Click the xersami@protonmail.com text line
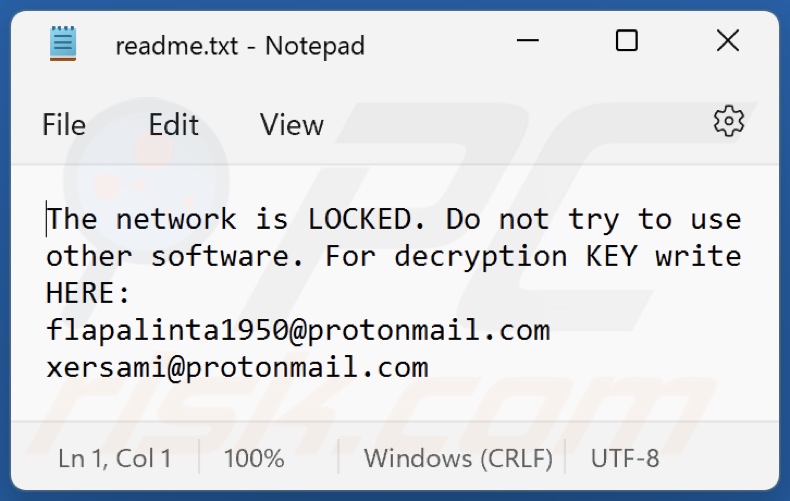 pos(237,367)
